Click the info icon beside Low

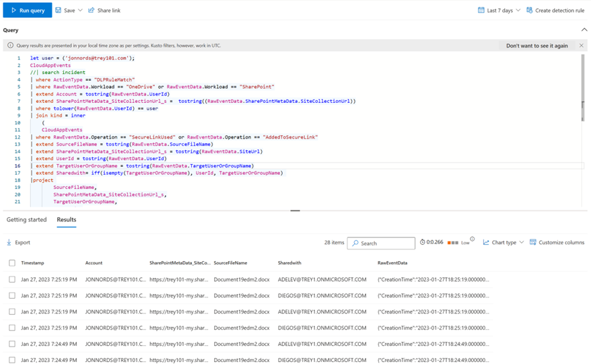click(472, 240)
